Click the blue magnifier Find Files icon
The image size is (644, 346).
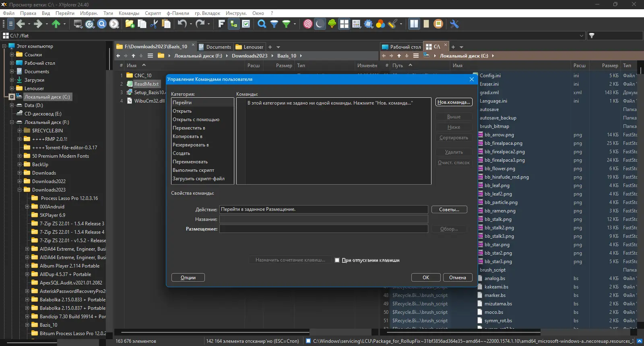click(x=262, y=24)
